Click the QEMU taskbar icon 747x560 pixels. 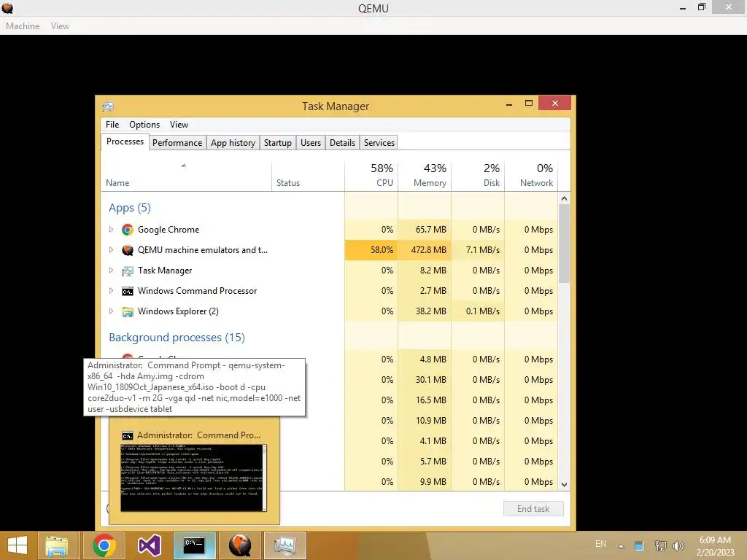point(239,545)
